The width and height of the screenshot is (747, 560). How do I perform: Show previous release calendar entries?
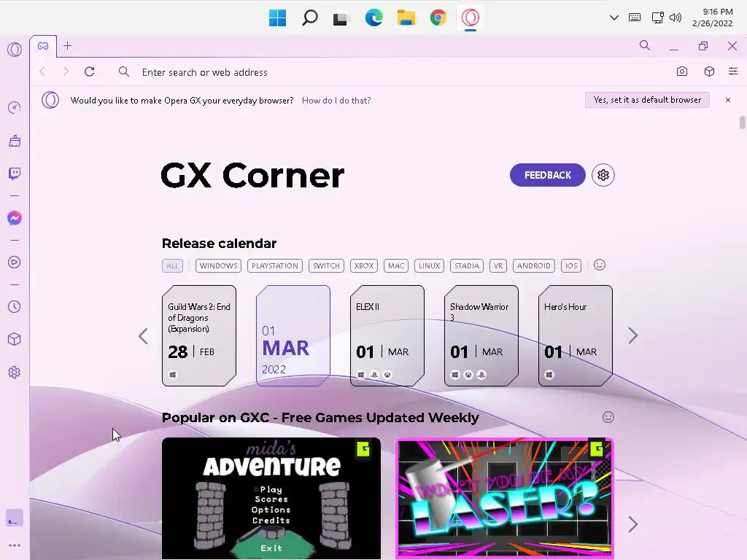click(143, 336)
